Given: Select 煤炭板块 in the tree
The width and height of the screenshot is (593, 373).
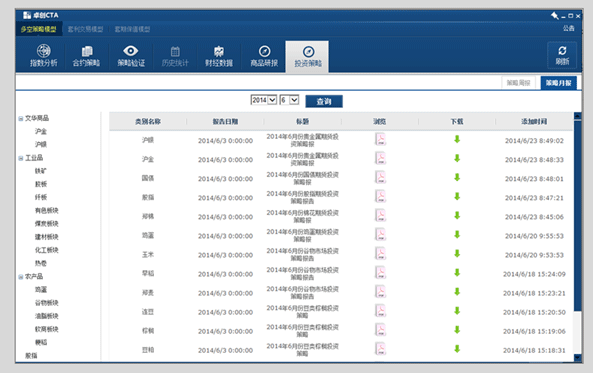Looking at the screenshot, I should coord(47,224).
